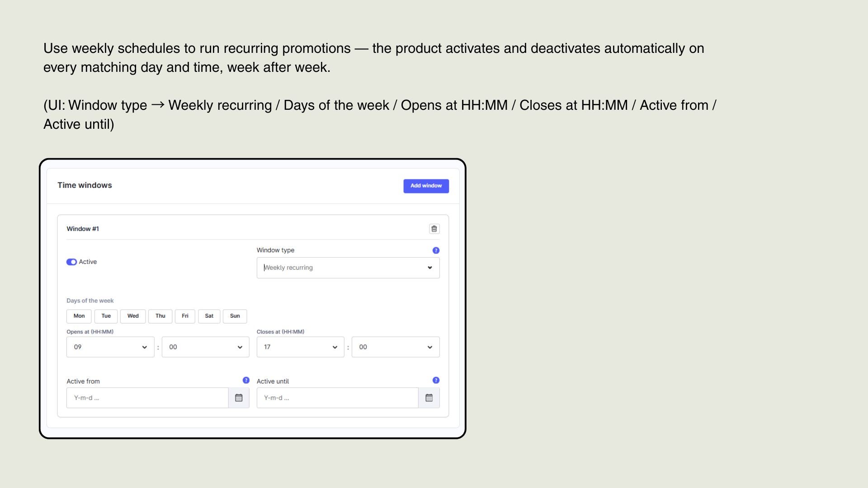The height and width of the screenshot is (488, 868).
Task: Toggle the Active switch off
Action: [x=71, y=262]
